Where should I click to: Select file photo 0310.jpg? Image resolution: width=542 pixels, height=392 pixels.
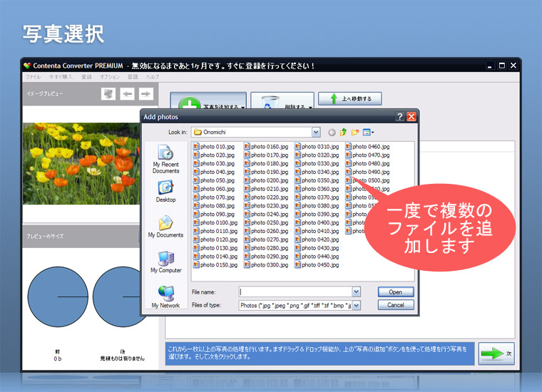317,146
